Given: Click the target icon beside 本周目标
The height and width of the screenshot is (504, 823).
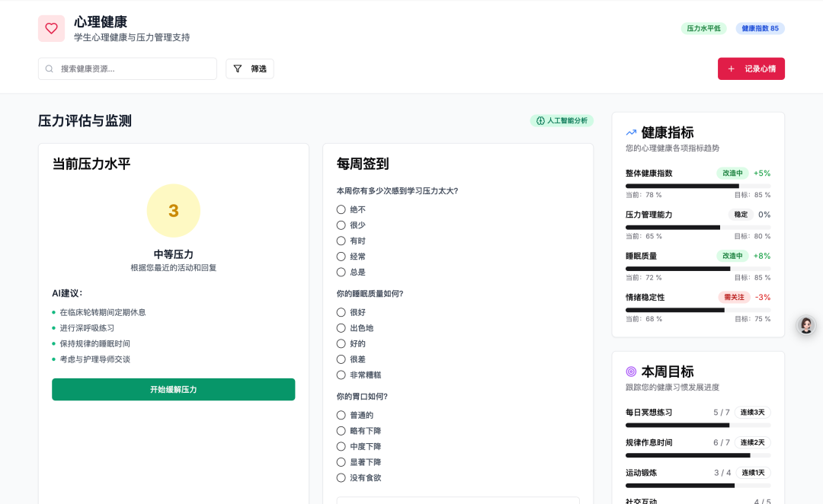Looking at the screenshot, I should click(x=631, y=372).
